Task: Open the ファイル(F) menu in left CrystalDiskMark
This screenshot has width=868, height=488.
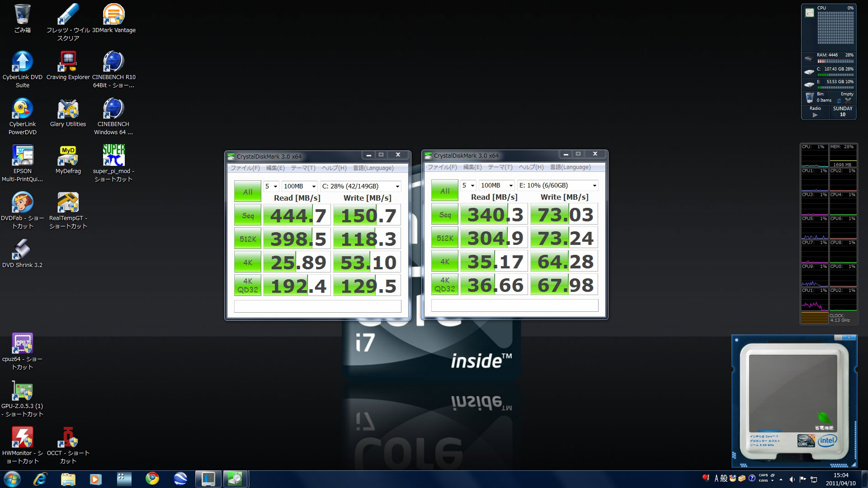Action: (245, 168)
